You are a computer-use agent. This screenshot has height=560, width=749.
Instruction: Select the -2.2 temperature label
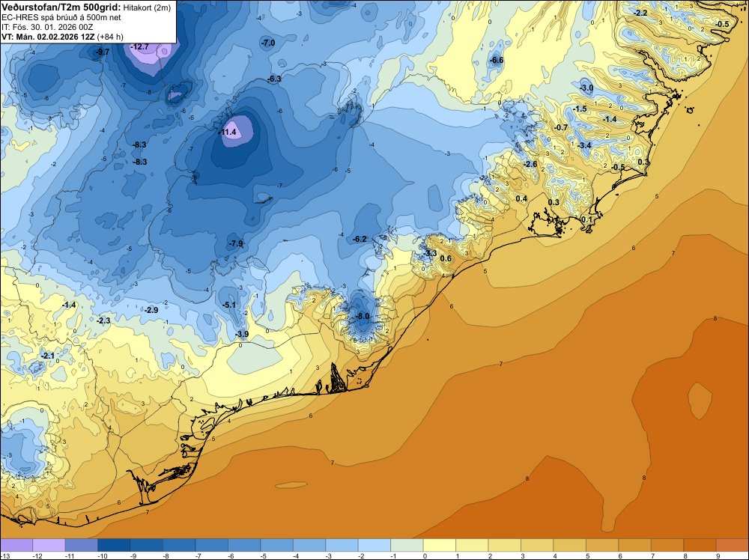(x=640, y=13)
